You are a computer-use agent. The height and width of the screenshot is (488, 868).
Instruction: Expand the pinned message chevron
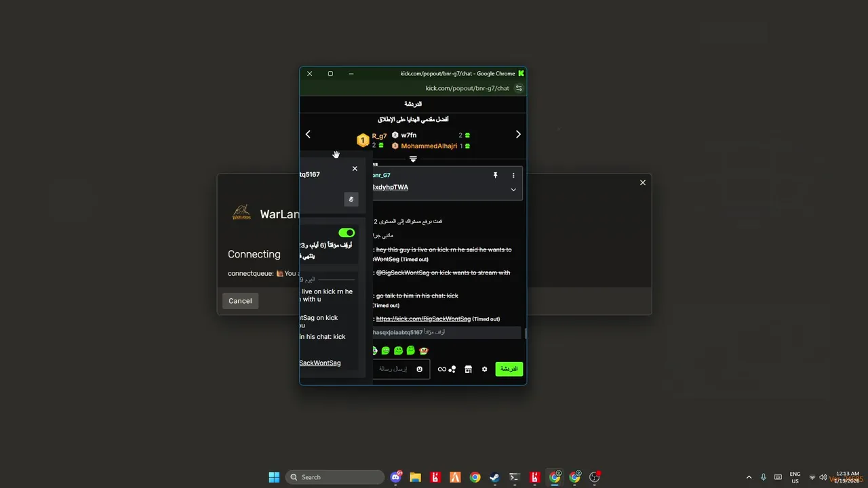[513, 190]
